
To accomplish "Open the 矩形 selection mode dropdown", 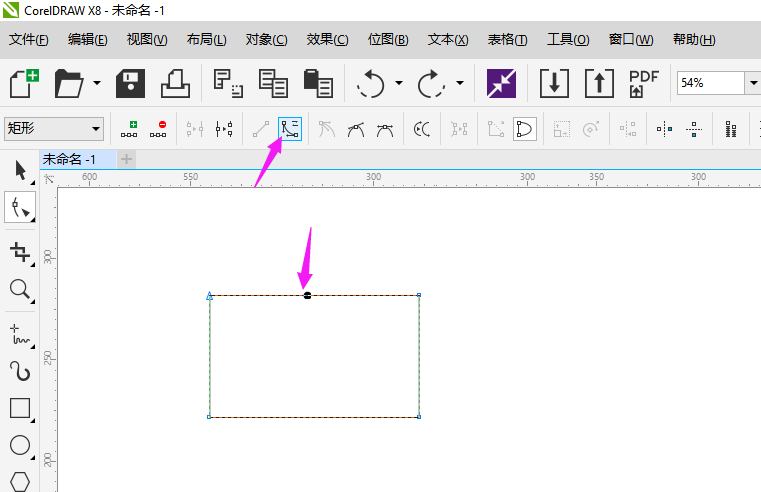I will pyautogui.click(x=54, y=129).
